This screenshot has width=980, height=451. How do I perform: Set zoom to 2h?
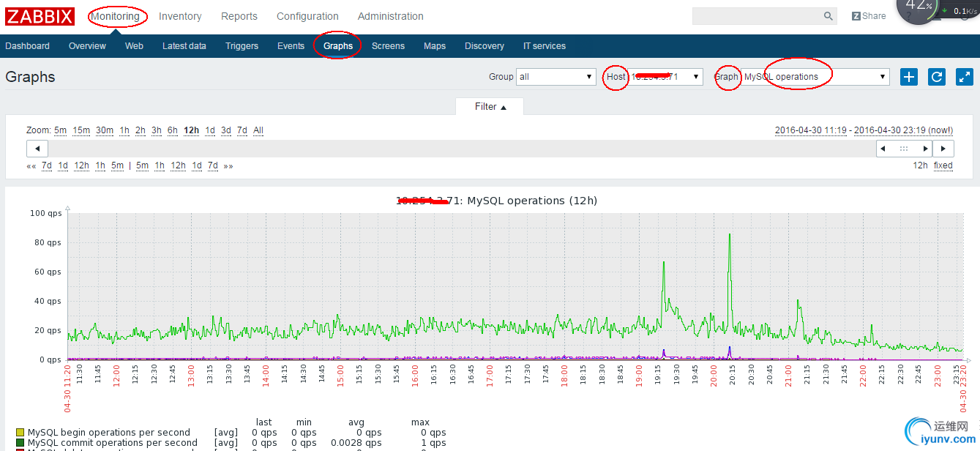pos(141,130)
